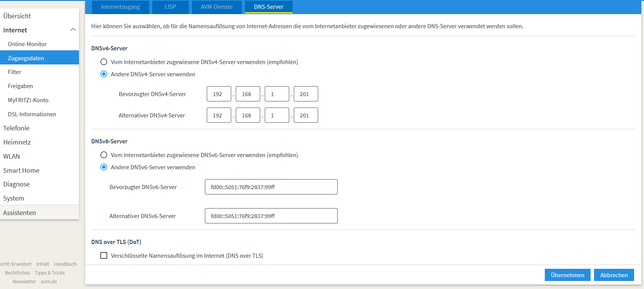Select 'Andere DNSv4-Server verwenden' radio button
Image resolution: width=644 pixels, height=289 pixels.
(x=104, y=74)
